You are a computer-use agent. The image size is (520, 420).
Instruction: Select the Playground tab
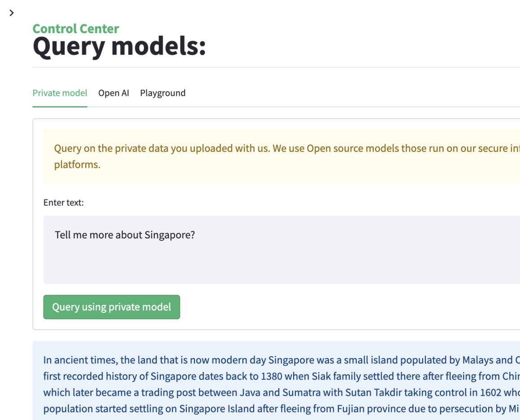(163, 93)
